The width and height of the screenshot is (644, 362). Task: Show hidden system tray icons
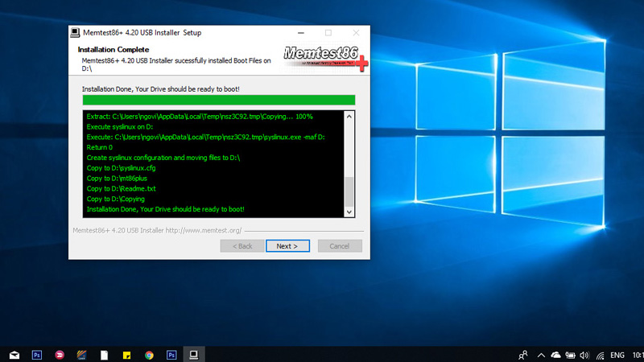click(x=541, y=355)
